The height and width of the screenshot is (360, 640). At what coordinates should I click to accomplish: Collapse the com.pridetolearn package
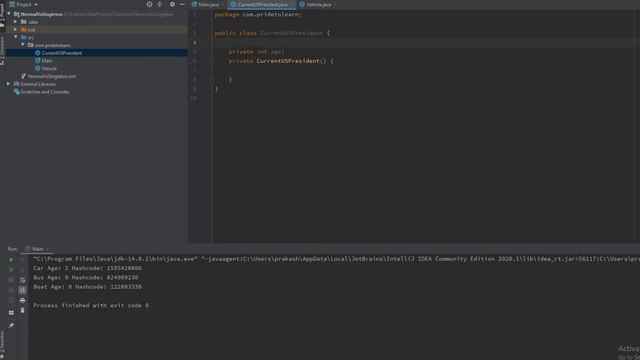pos(23,45)
